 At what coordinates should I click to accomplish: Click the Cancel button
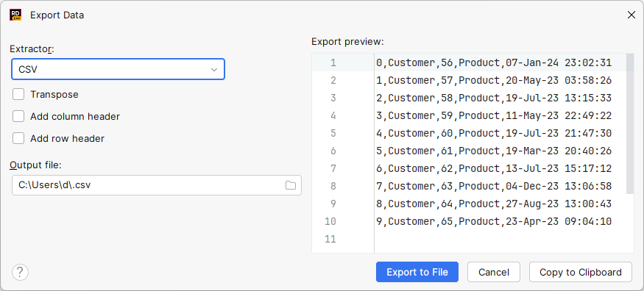[494, 272]
